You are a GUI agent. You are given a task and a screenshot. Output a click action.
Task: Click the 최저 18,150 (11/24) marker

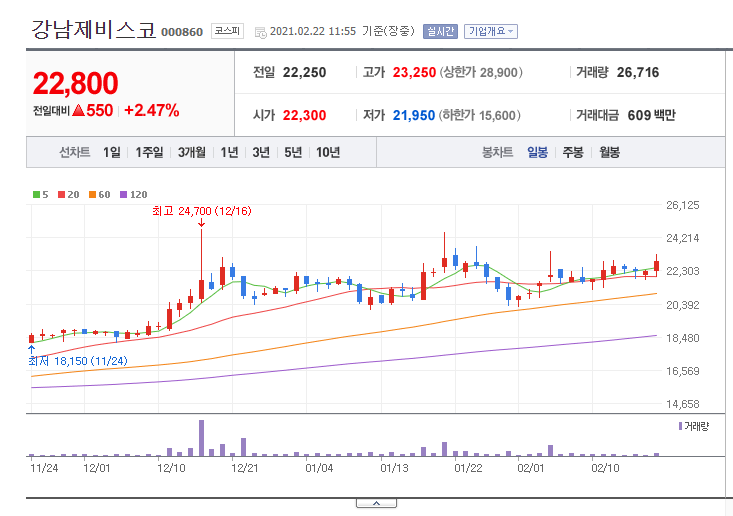coord(78,361)
